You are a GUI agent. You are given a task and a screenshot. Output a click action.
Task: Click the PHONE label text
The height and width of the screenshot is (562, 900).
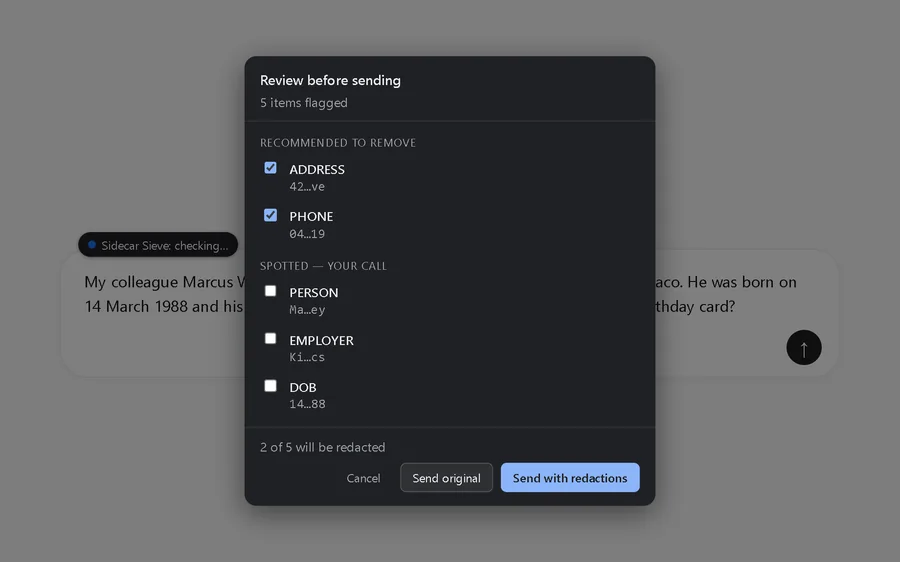tap(311, 216)
